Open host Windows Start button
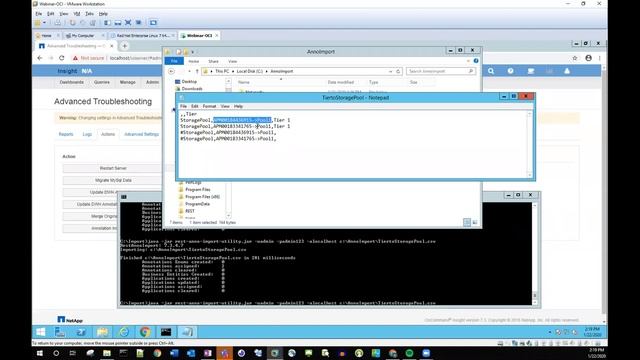 40,353
